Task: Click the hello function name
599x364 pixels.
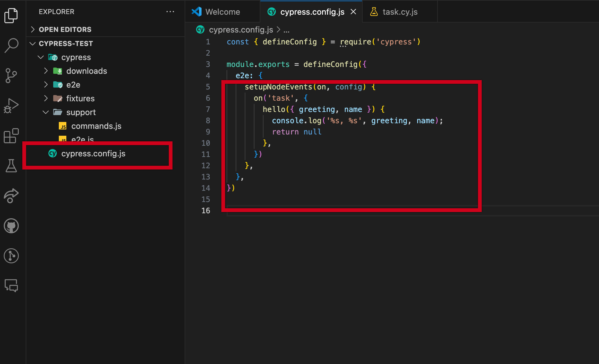Action: 274,109
